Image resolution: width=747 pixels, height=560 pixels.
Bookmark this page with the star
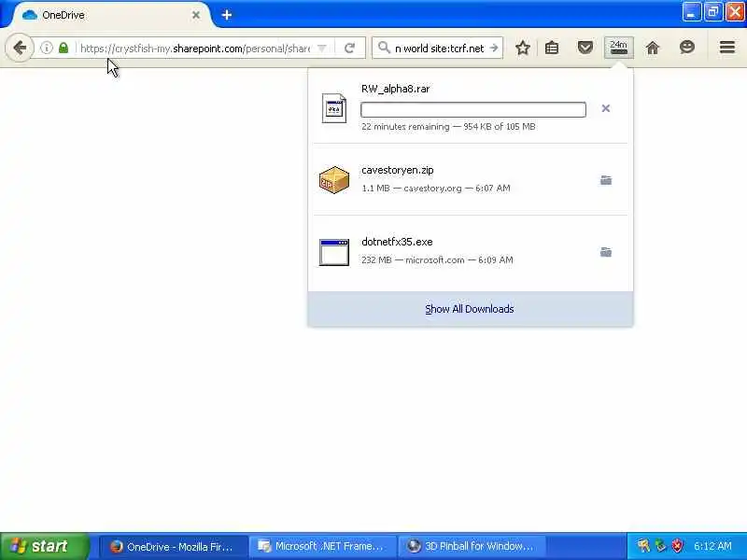tap(523, 48)
